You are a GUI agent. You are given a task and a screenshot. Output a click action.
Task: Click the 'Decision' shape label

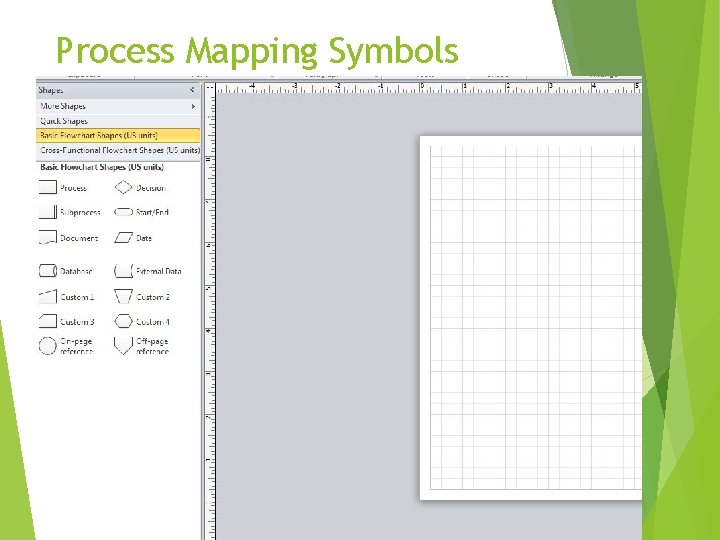point(151,188)
